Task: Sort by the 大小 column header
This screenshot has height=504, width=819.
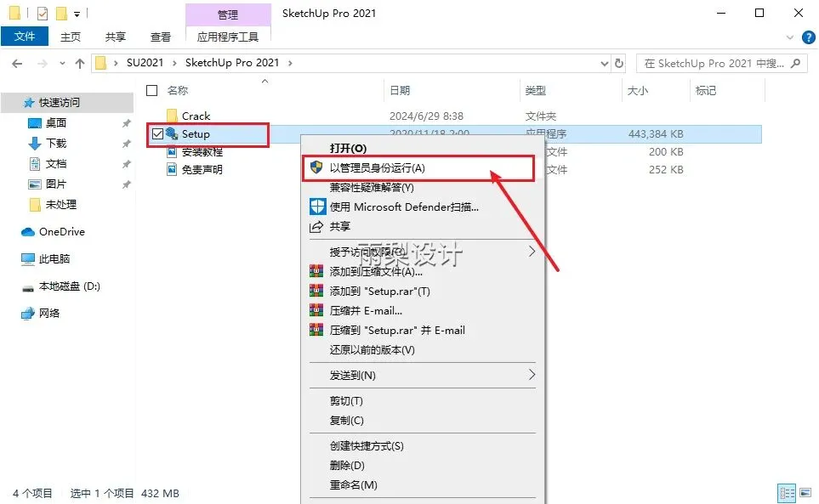Action: [x=637, y=90]
